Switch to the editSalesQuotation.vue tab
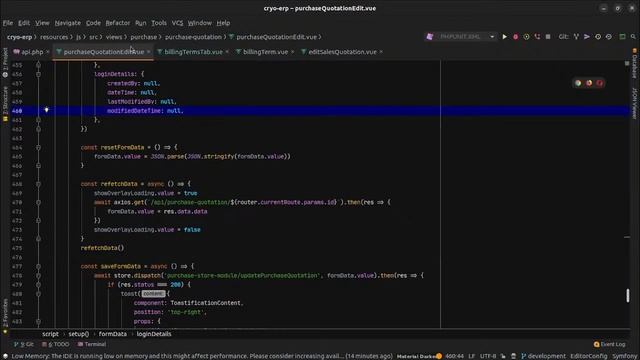 click(x=342, y=52)
